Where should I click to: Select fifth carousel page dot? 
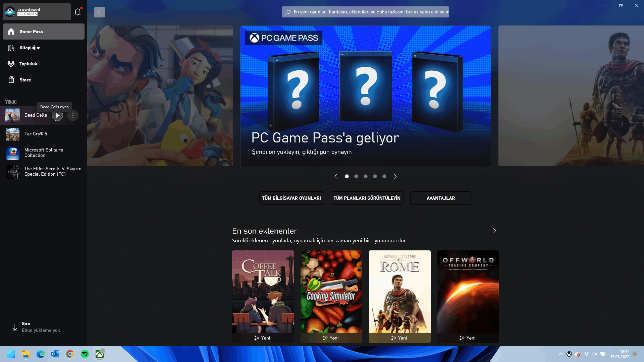384,176
